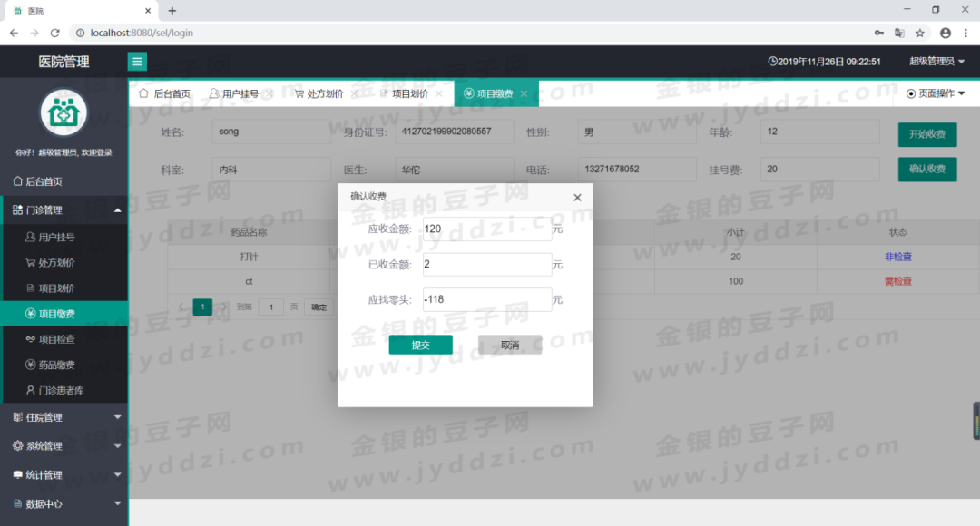Open 项目划价 in the sidebar
This screenshot has width=980, height=526.
point(65,288)
